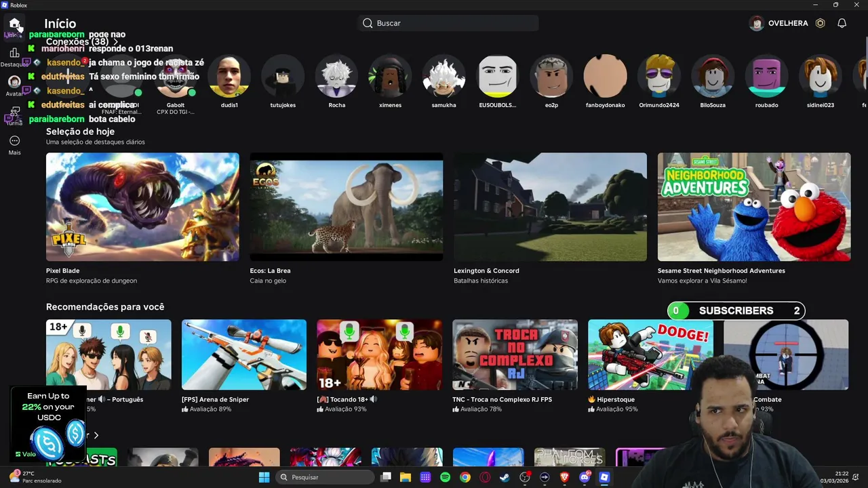
Task: Open OVELHERA profile avatar
Action: click(x=756, y=23)
